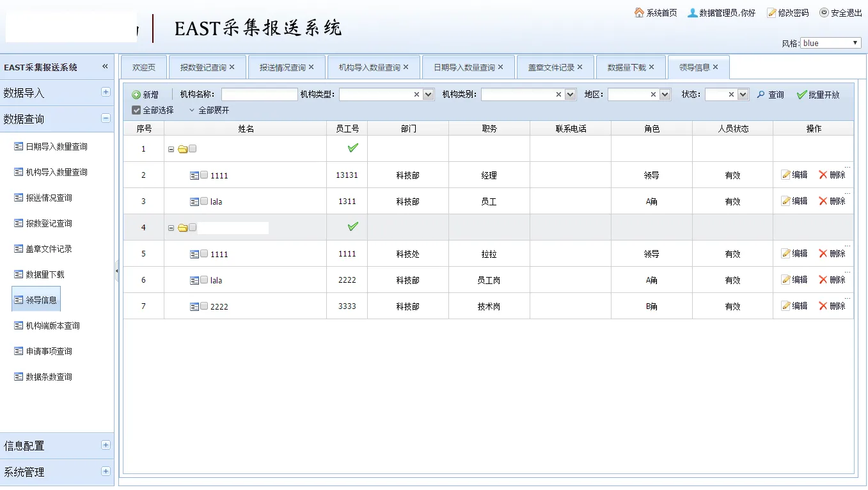Viewport: 868px width, 490px height.
Task: Expand the 信息配置 sidebar section
Action: pyautogui.click(x=106, y=445)
